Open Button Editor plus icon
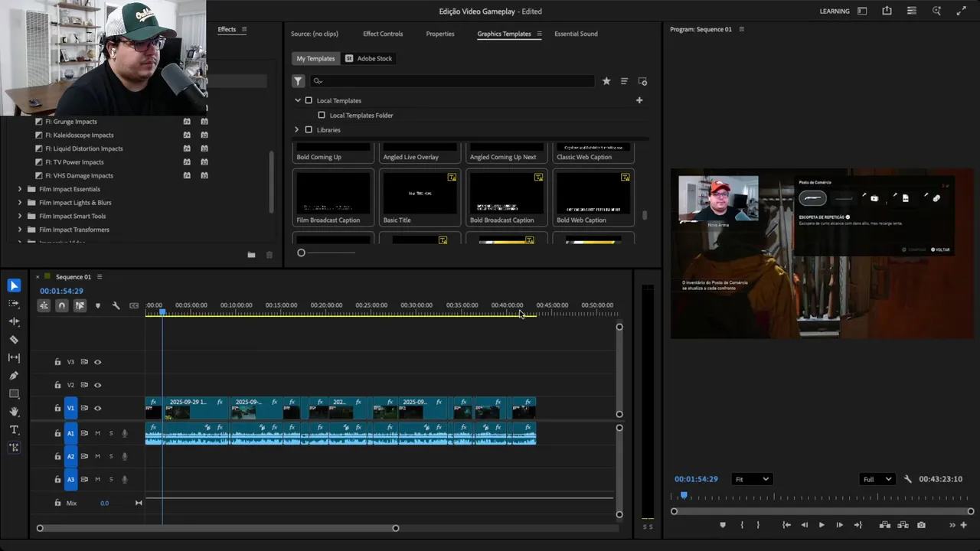Image resolution: width=980 pixels, height=551 pixels. click(963, 525)
